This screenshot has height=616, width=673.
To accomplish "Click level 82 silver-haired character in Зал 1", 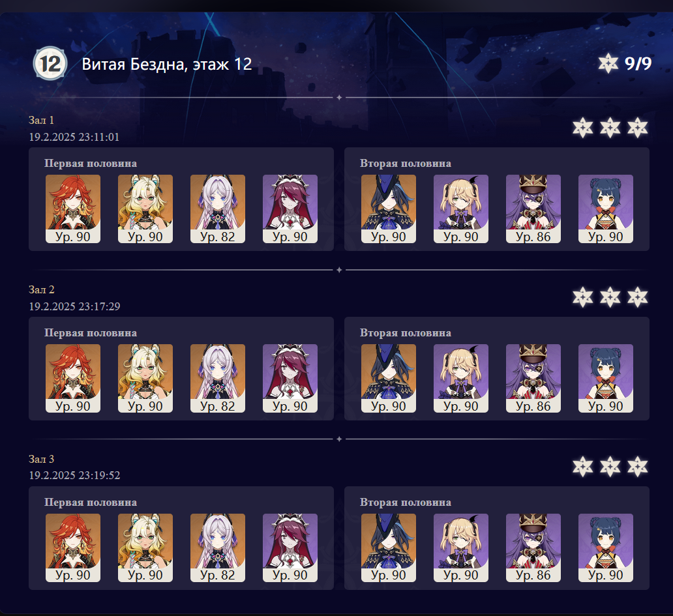I will (218, 209).
